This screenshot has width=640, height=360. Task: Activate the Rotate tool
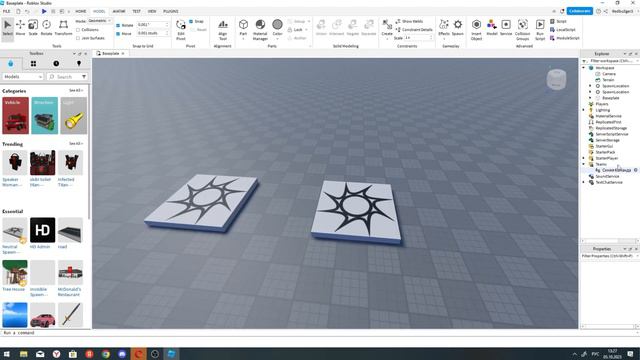pos(47,27)
